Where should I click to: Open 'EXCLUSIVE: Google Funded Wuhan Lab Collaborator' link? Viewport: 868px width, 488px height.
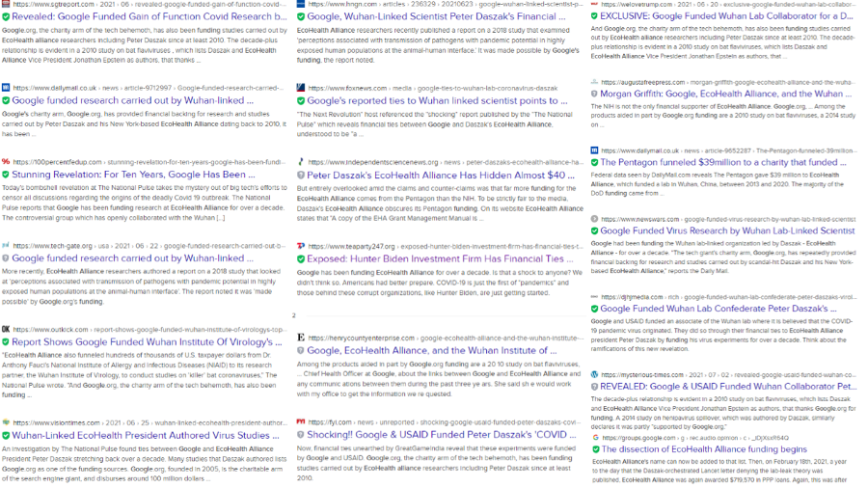pos(727,16)
